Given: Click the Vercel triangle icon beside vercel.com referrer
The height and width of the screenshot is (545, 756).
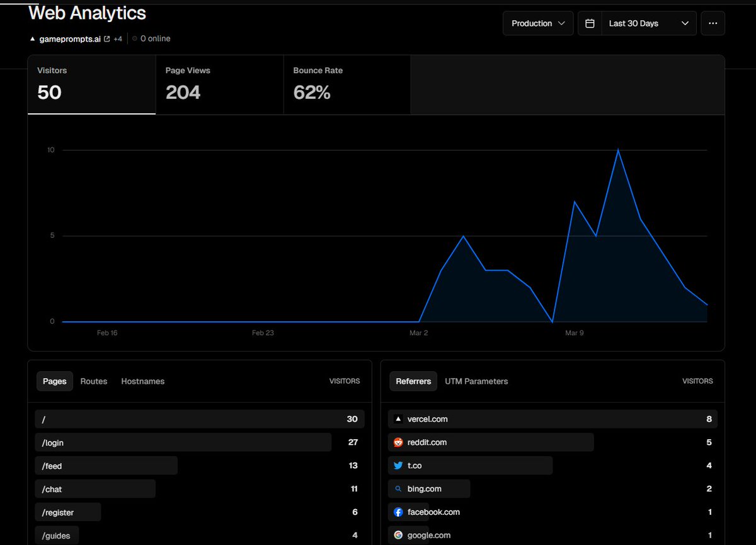Looking at the screenshot, I should point(398,419).
